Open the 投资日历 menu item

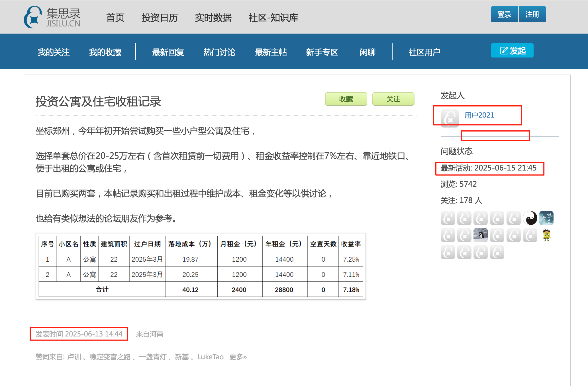(160, 18)
